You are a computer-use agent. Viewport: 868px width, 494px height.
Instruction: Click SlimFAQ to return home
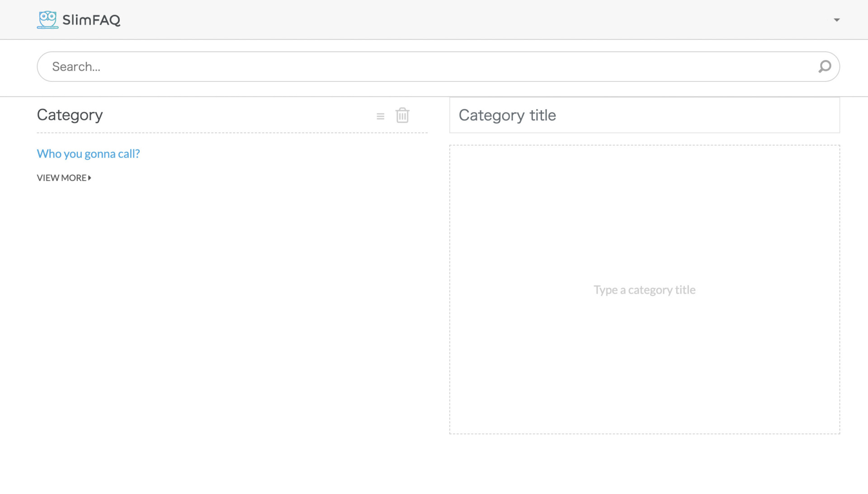tap(91, 19)
